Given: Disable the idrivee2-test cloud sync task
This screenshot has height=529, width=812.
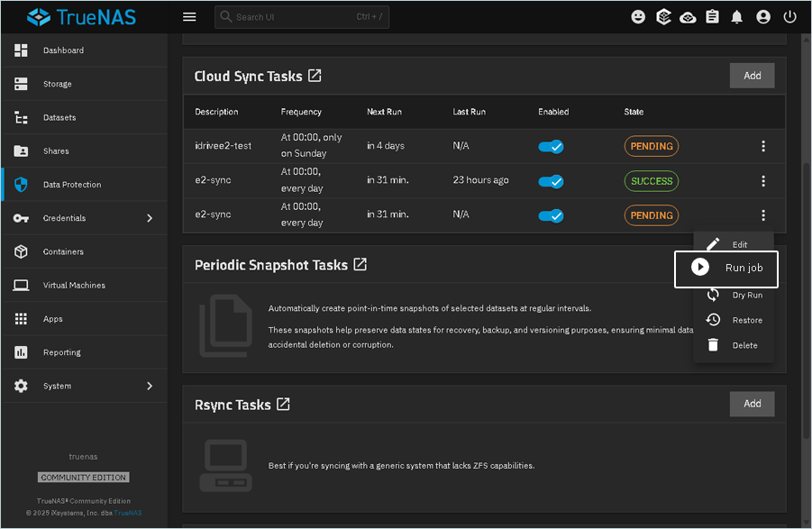Looking at the screenshot, I should pyautogui.click(x=551, y=146).
